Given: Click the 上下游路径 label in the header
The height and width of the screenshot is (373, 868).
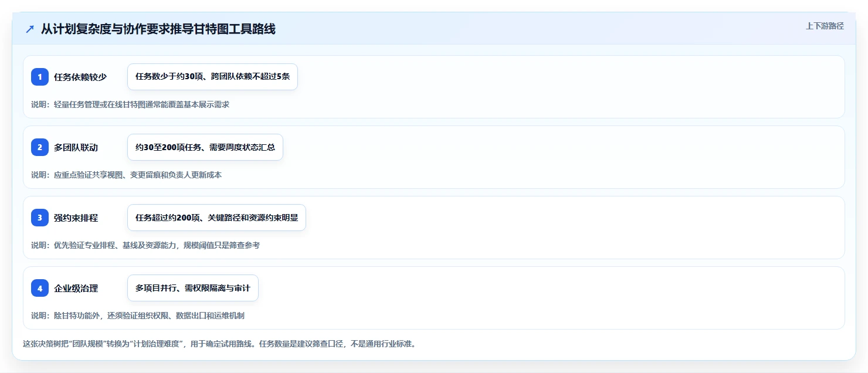Looking at the screenshot, I should coord(825,26).
